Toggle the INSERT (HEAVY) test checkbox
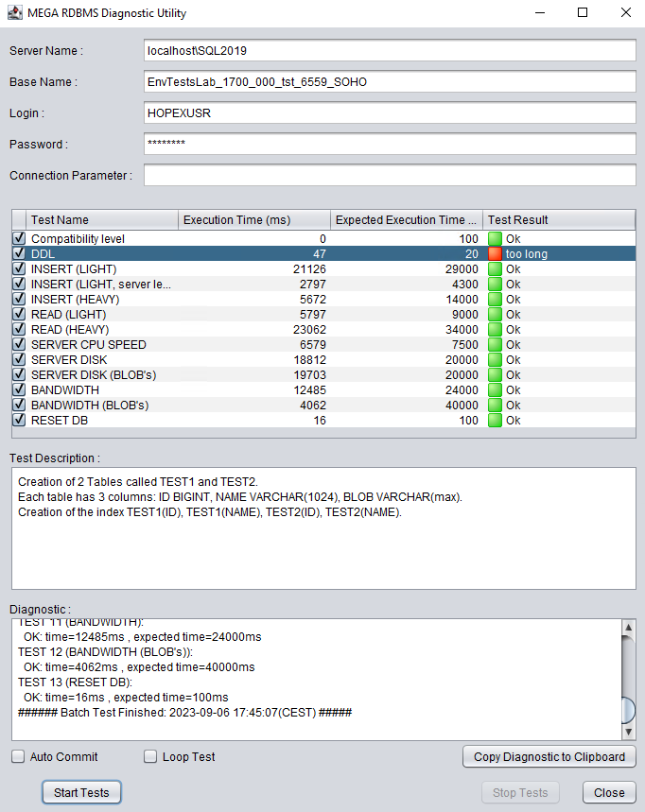 tap(19, 299)
